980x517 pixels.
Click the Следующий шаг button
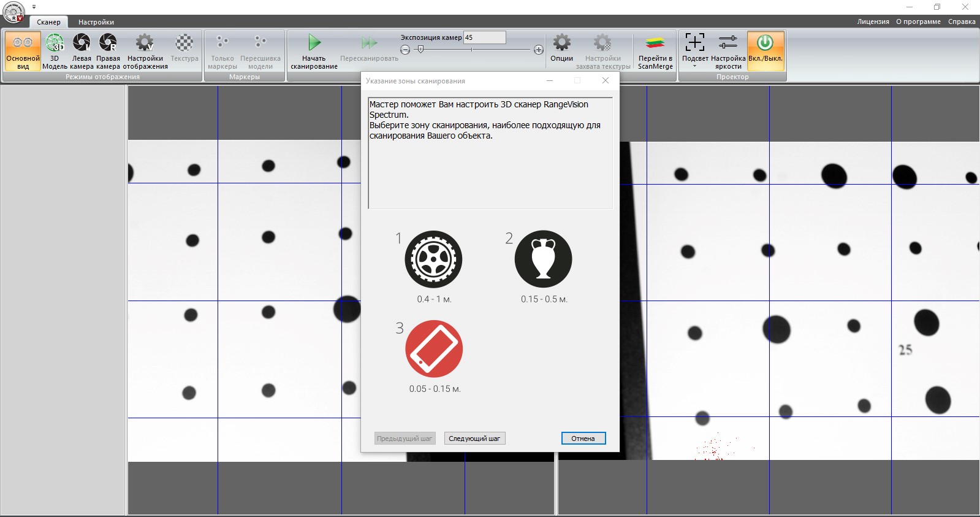474,438
